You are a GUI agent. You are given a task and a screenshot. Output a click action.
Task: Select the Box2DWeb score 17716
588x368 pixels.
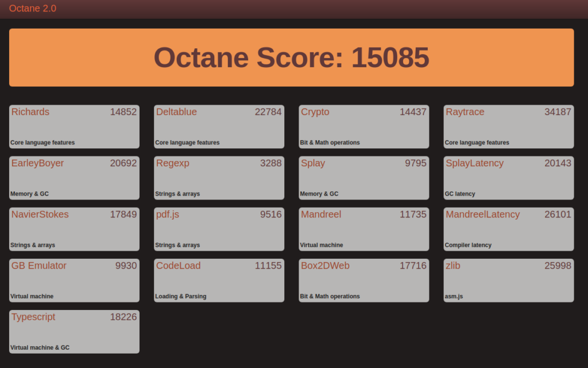[x=413, y=266]
